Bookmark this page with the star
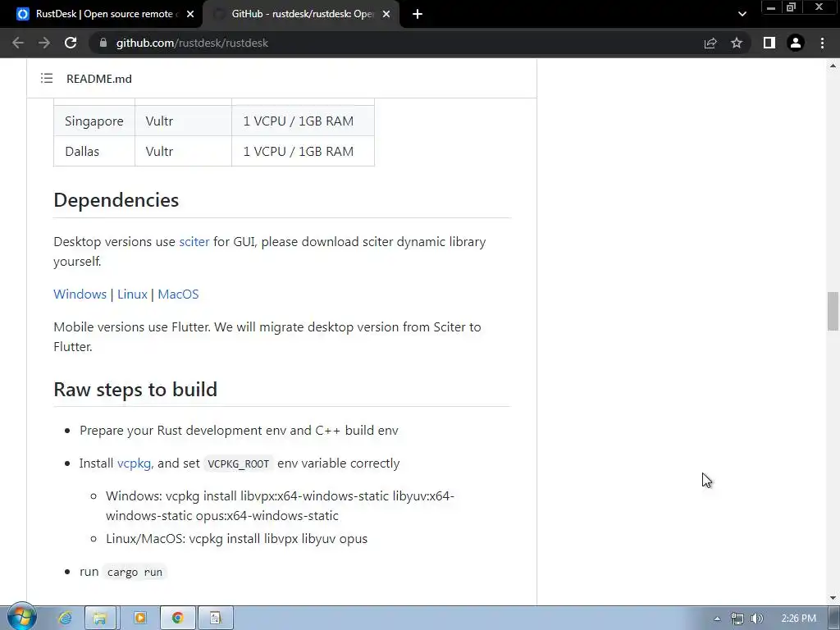 [737, 43]
